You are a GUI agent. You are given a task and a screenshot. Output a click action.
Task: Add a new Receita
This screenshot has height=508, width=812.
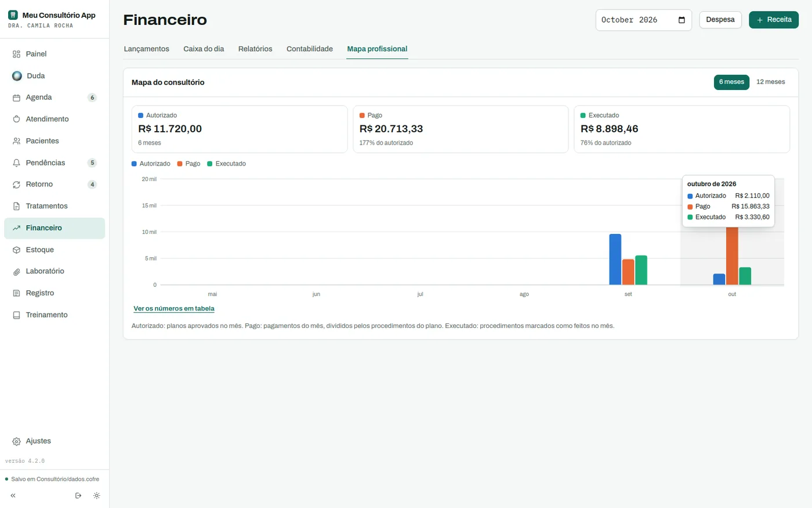coord(774,20)
